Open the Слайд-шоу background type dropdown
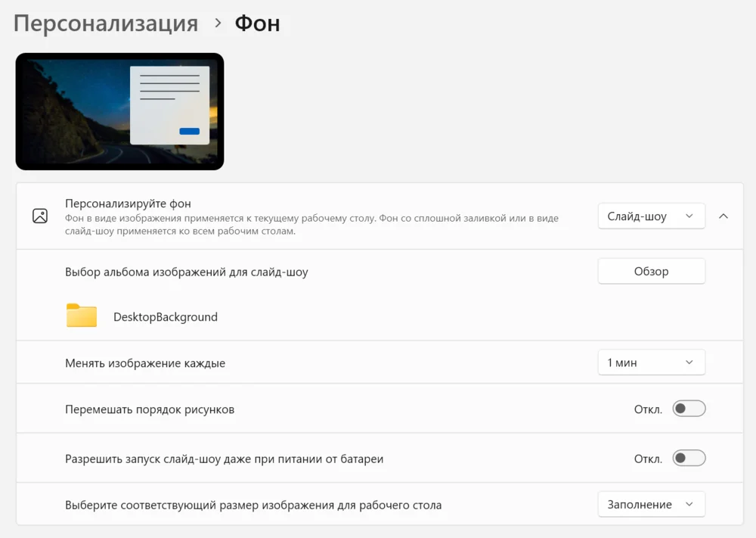Screen dimensions: 756x538 click(x=652, y=216)
